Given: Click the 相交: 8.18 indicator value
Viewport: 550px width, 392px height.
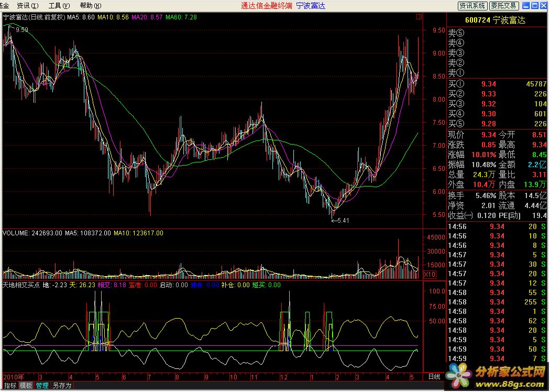Looking at the screenshot, I should (x=112, y=285).
